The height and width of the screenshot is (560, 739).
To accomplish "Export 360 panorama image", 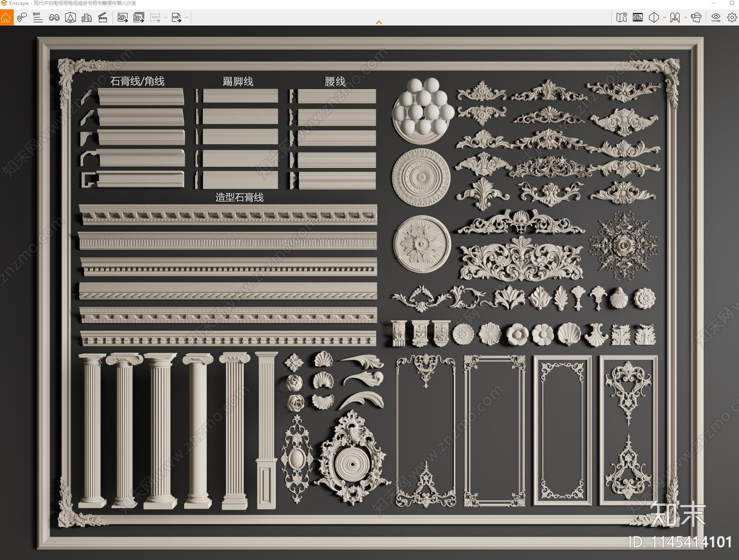I will [x=155, y=18].
